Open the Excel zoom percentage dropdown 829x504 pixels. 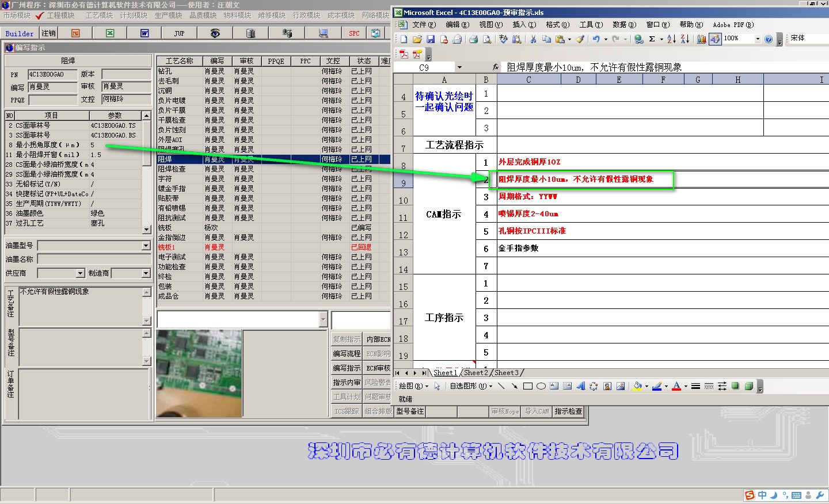pos(758,39)
